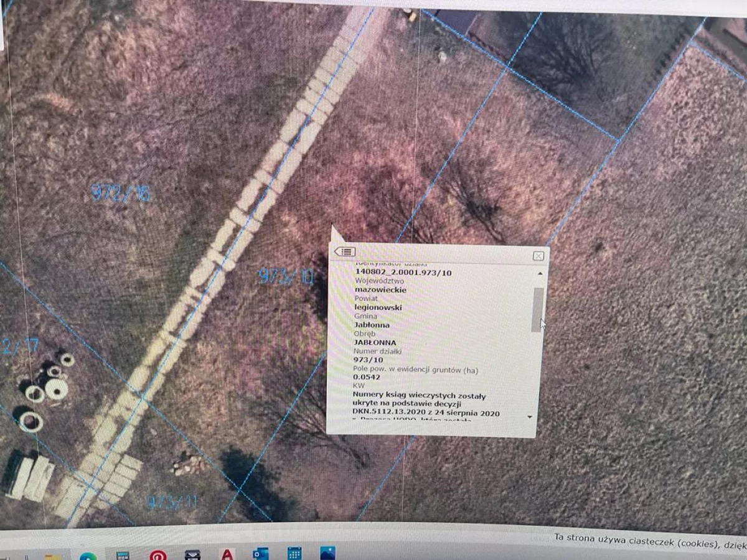Image resolution: width=747 pixels, height=560 pixels.
Task: Click the Powiat field label
Action: 365,299
